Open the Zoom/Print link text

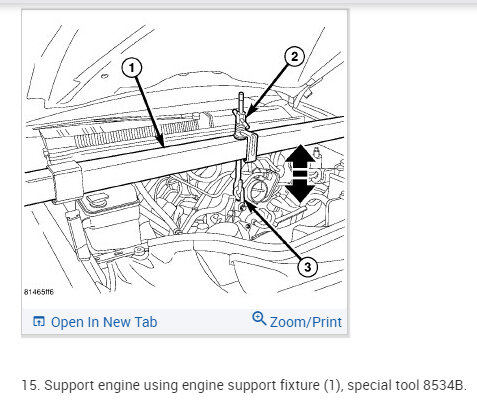[306, 322]
